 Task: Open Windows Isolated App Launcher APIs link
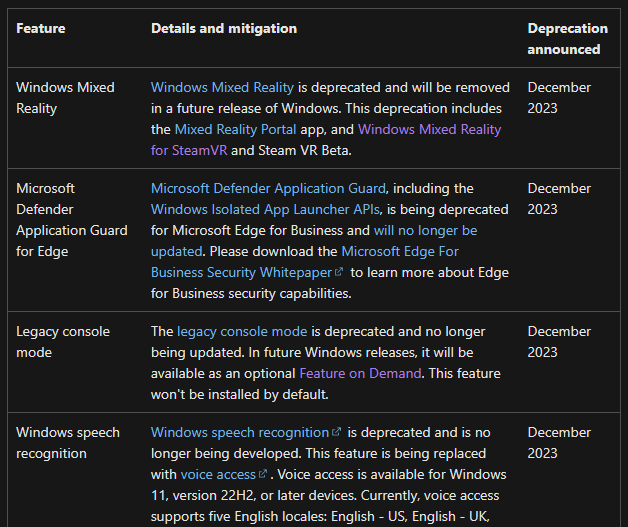tap(265, 209)
